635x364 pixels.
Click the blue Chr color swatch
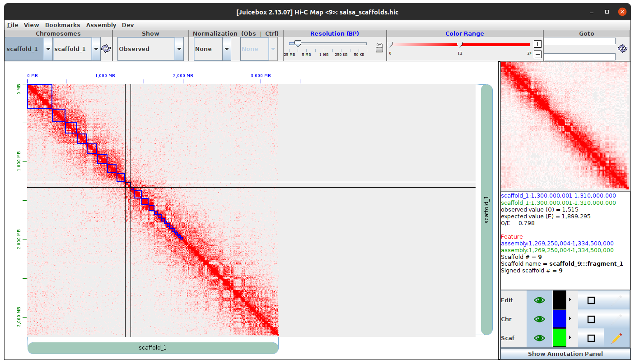tap(559, 319)
